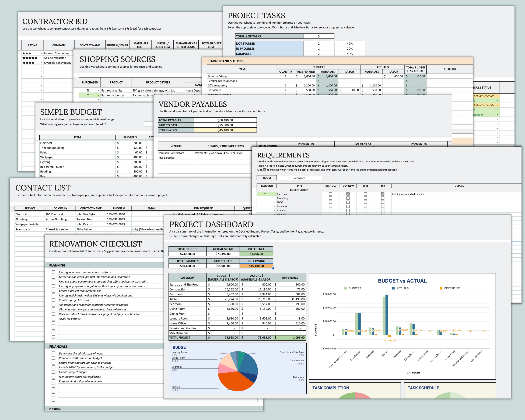Click the checkbox icon in Requirements instructions
Viewport: 525px width, 420px height.
[x=264, y=170]
